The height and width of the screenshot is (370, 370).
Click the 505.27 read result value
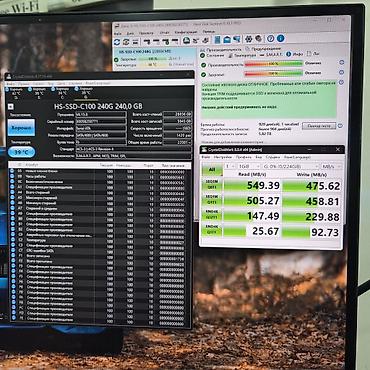point(263,201)
